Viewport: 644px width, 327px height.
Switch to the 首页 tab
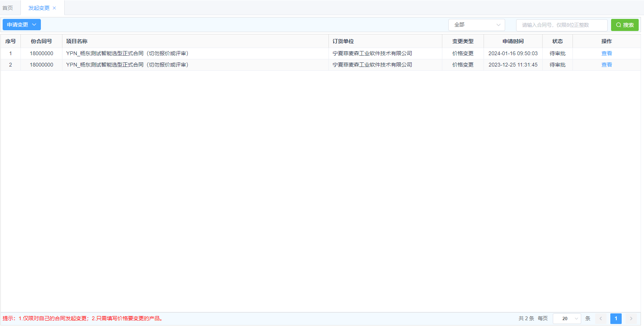(8, 8)
